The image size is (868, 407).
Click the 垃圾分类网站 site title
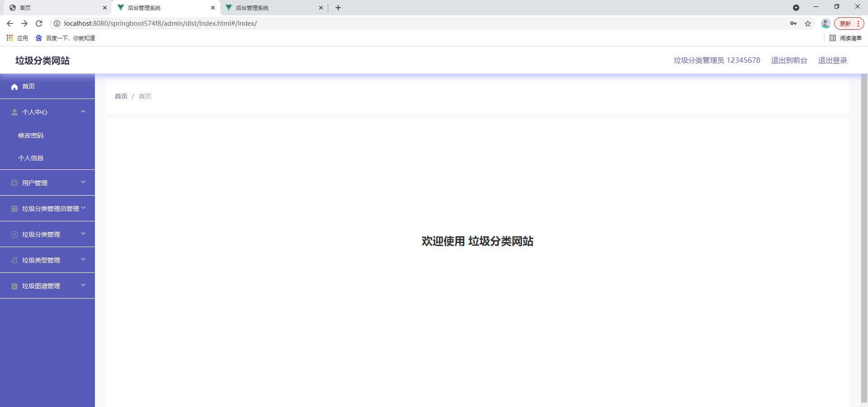point(42,61)
